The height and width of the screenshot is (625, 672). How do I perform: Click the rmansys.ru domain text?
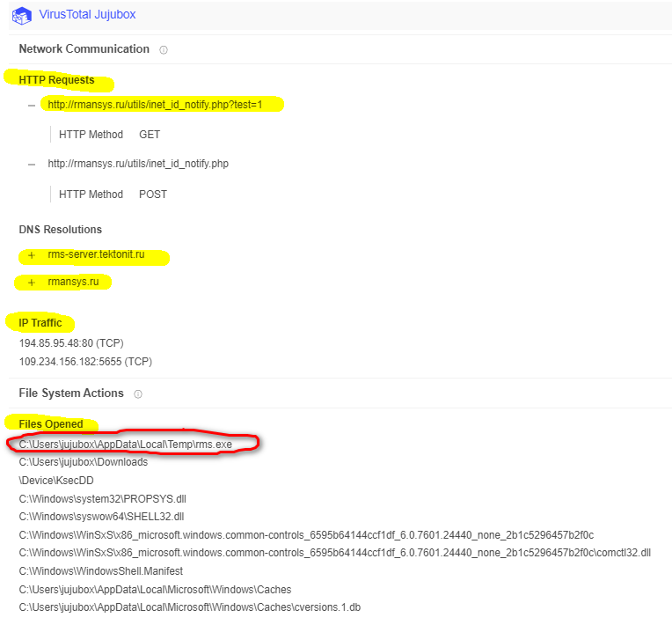[73, 282]
